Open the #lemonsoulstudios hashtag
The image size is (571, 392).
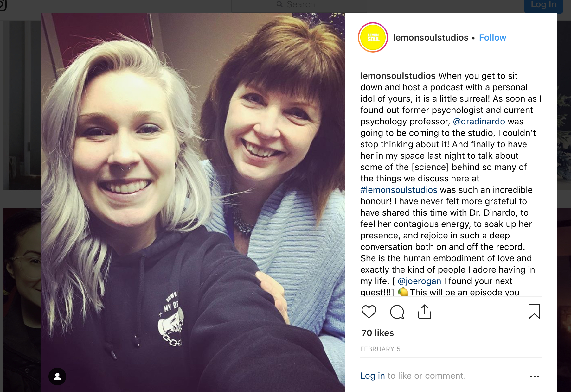coord(399,190)
